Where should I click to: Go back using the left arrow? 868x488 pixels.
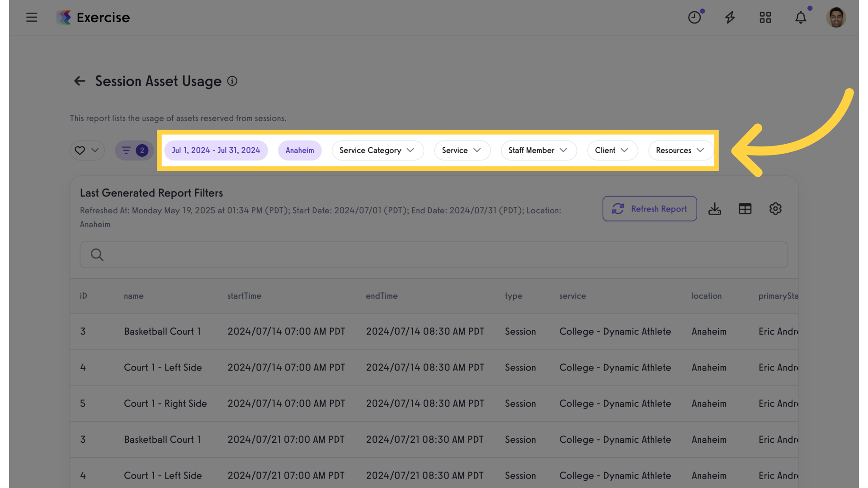[x=80, y=81]
